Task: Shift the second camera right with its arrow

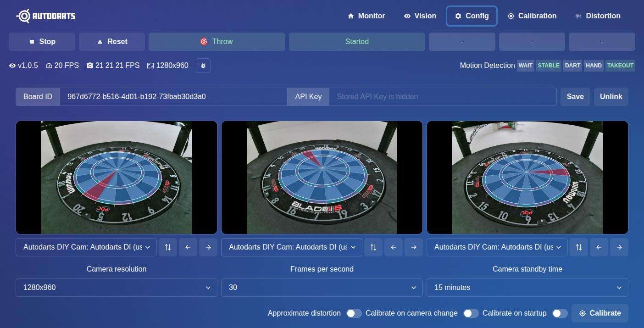Action: tap(414, 247)
